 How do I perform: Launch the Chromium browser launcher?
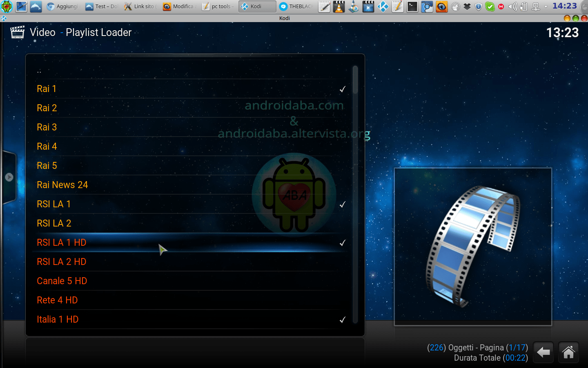pyautogui.click(x=427, y=7)
